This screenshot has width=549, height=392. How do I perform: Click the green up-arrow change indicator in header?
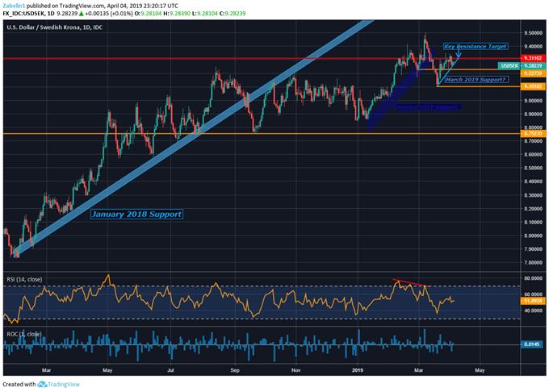pos(81,14)
